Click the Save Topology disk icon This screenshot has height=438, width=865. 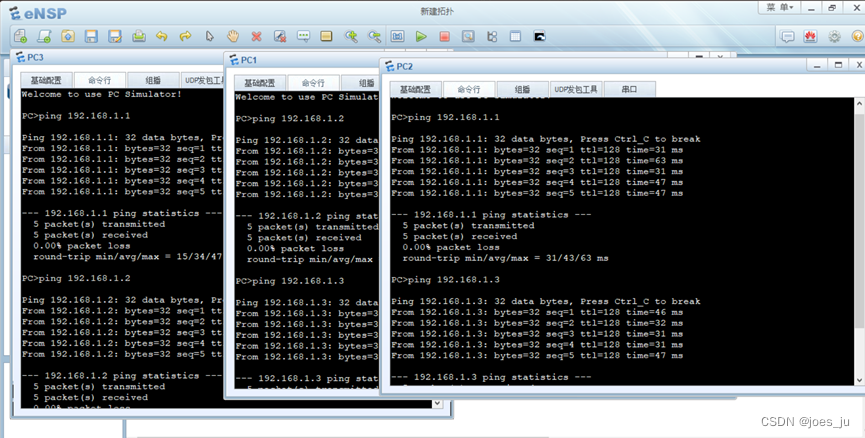92,36
